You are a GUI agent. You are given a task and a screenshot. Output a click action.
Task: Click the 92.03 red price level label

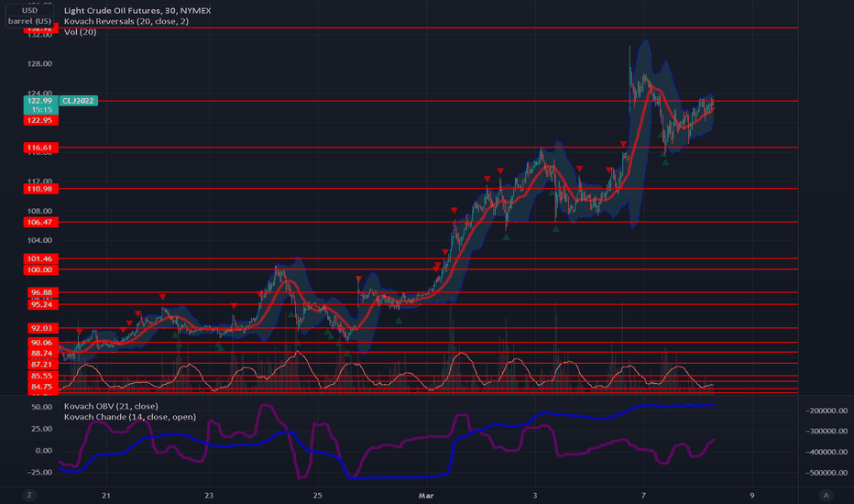tap(42, 328)
